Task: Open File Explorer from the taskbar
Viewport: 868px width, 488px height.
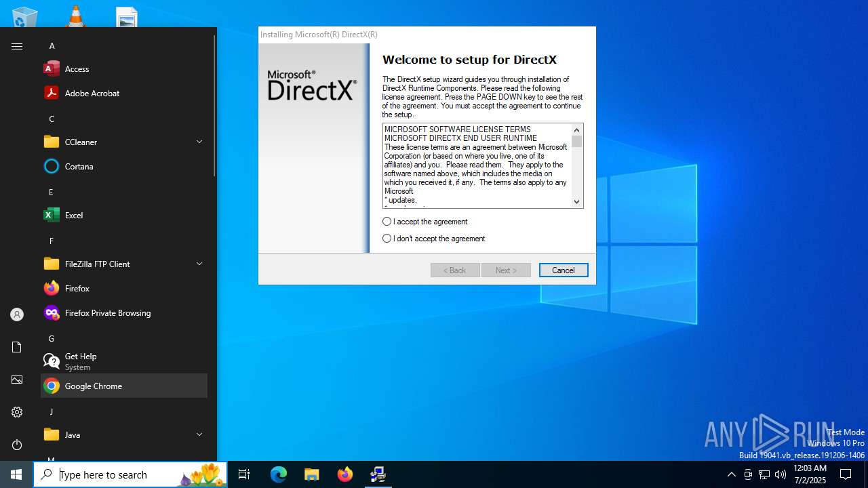Action: tap(312, 474)
